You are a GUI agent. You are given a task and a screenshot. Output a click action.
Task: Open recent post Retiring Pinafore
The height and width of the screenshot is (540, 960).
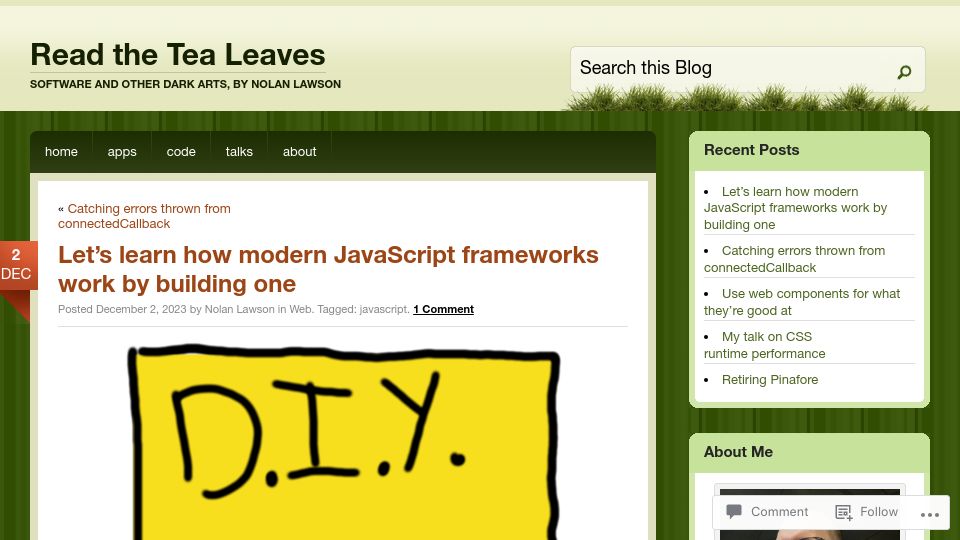pyautogui.click(x=770, y=380)
